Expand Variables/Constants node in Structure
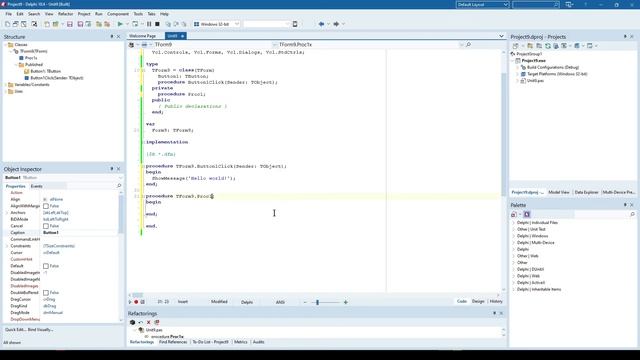 click(6, 85)
